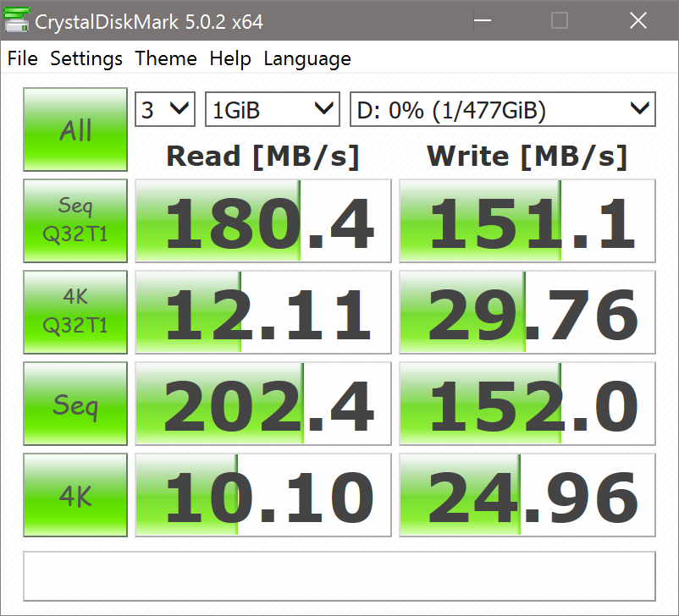Minimize the CrystalDiskMark window
This screenshot has width=679, height=616.
point(482,20)
